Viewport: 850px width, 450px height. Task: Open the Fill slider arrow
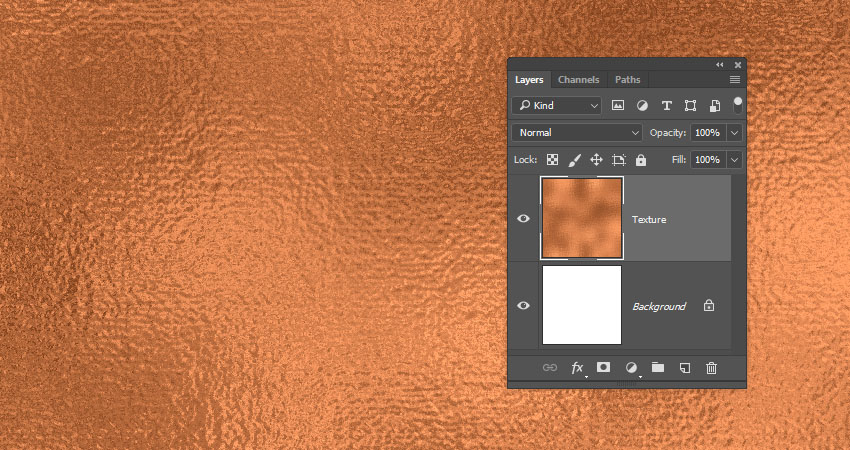[735, 160]
